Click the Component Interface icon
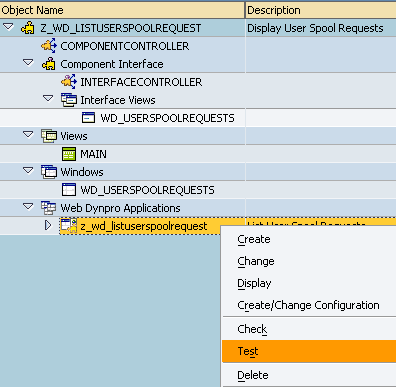Viewport: 396px width, 387px height. pos(49,64)
